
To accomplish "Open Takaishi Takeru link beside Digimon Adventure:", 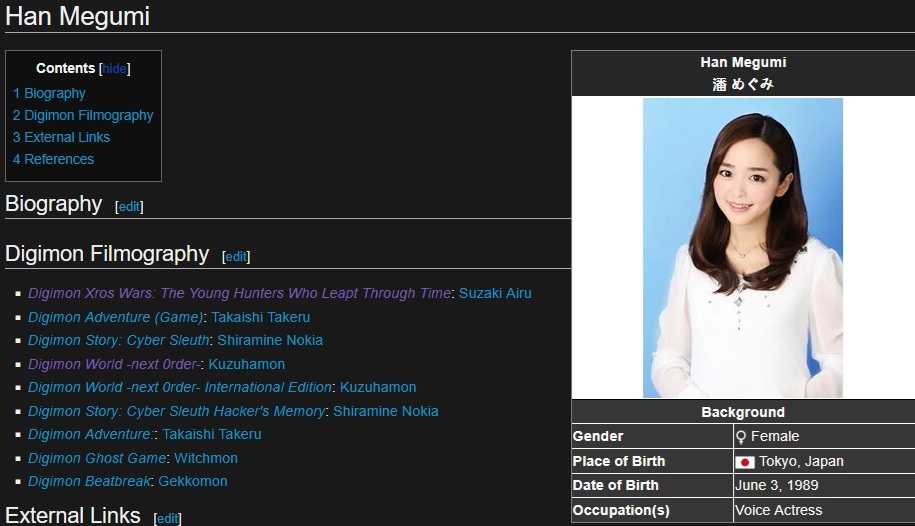I will [211, 434].
